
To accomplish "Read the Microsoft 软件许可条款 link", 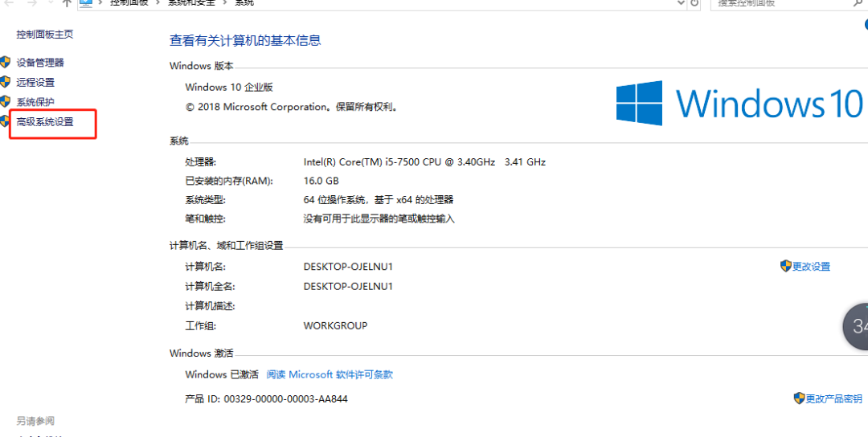I will click(x=330, y=374).
